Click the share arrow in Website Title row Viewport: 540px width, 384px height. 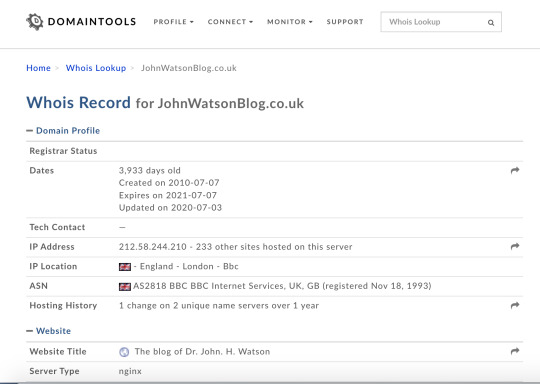tap(515, 351)
